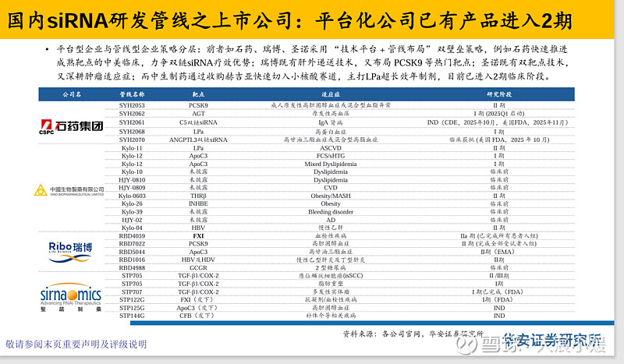Click the CFB (皮下) target cell
The width and height of the screenshot is (624, 364).
tap(198, 316)
